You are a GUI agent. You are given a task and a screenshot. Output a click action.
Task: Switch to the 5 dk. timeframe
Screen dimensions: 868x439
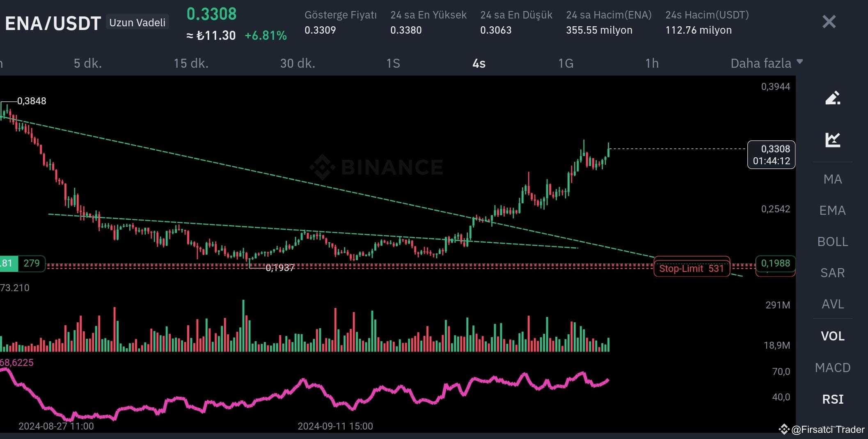88,63
